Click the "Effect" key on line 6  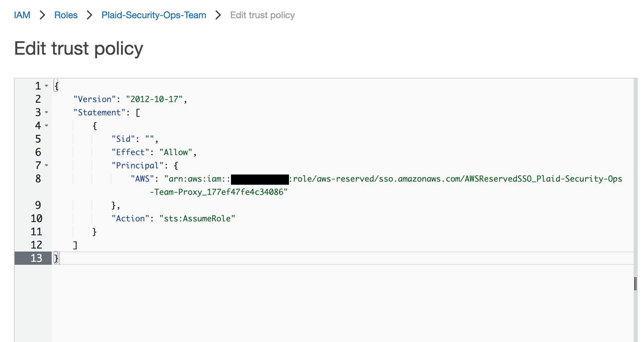click(130, 152)
